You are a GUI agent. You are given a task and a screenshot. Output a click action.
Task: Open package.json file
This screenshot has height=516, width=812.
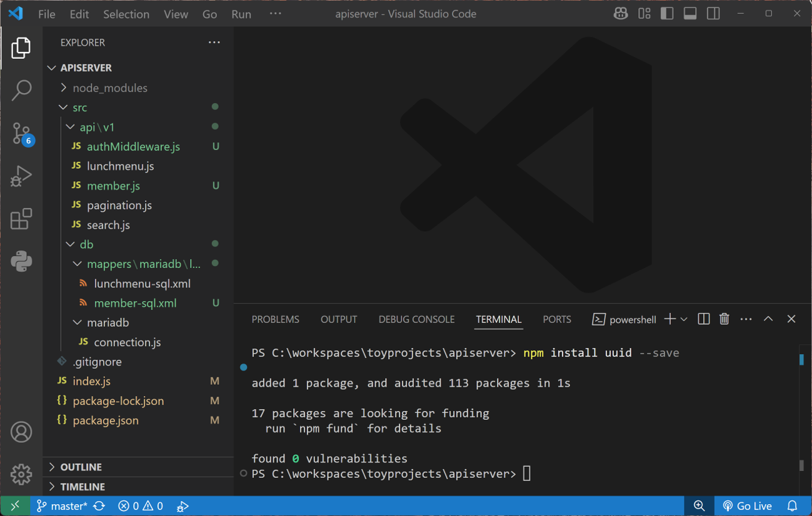138,420
